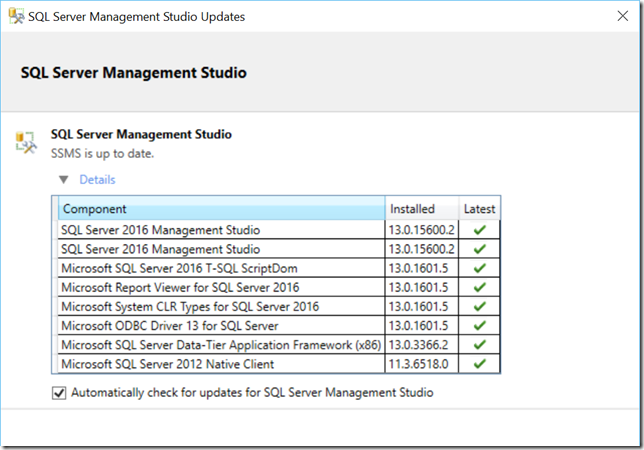Click the green checkmark for Report Viewer row
644x450 pixels.
pos(480,287)
